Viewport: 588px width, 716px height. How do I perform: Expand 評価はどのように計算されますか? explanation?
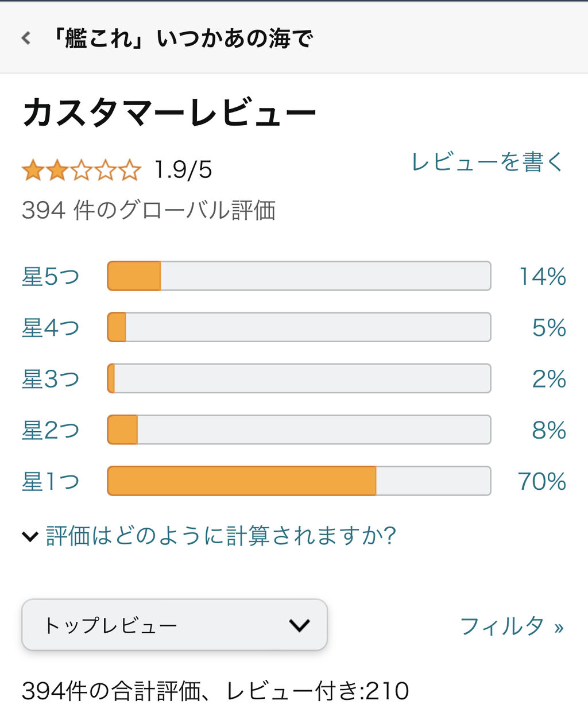pos(221,536)
